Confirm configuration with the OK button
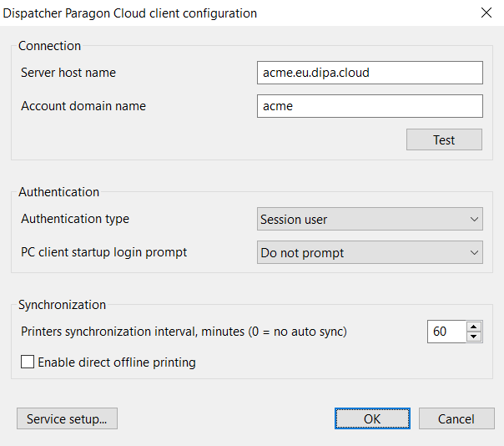 [372, 418]
